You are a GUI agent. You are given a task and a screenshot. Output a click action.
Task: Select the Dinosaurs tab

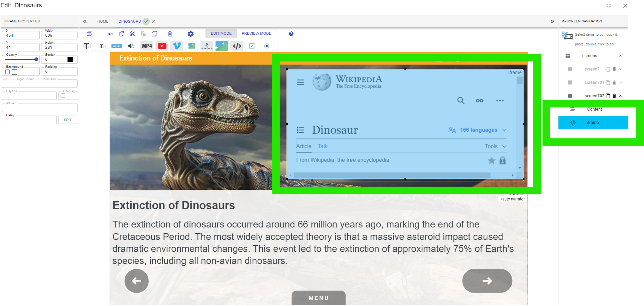coord(130,21)
